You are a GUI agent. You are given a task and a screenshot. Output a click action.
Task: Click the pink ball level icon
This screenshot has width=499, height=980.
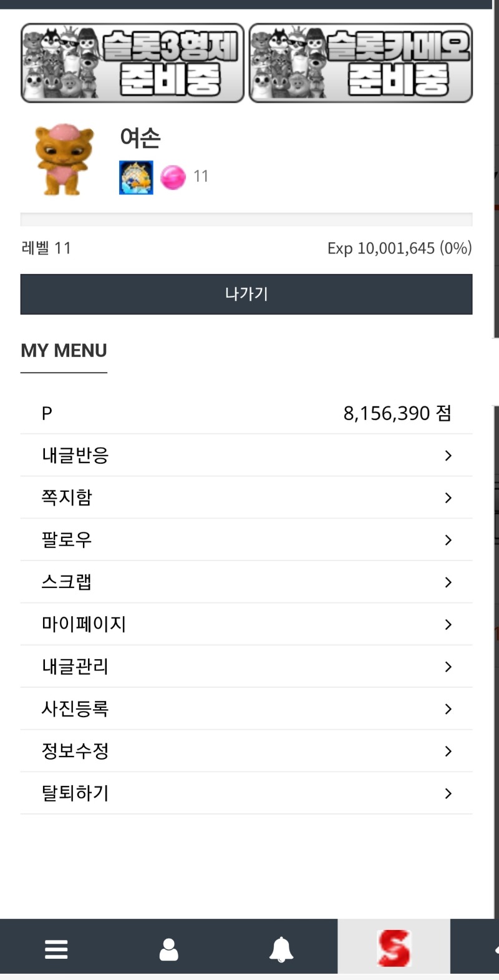(173, 177)
